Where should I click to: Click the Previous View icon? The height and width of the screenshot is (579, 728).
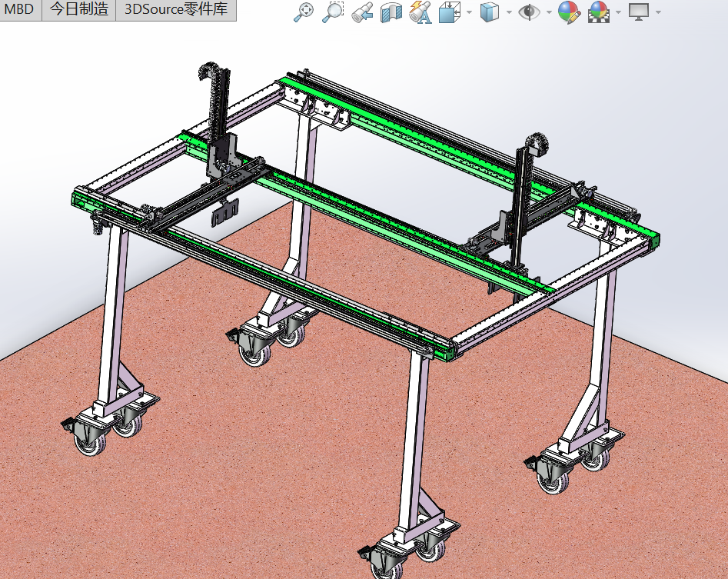coord(362,12)
